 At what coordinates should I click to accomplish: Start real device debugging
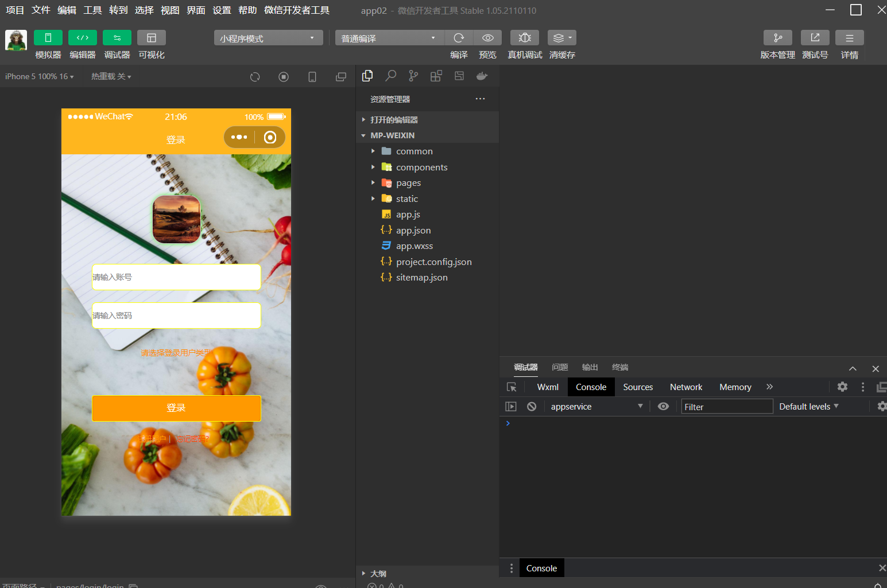pyautogui.click(x=525, y=38)
